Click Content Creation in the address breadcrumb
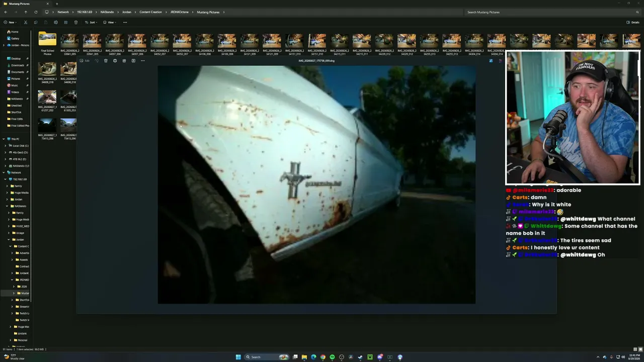This screenshot has width=644, height=362. [x=150, y=12]
